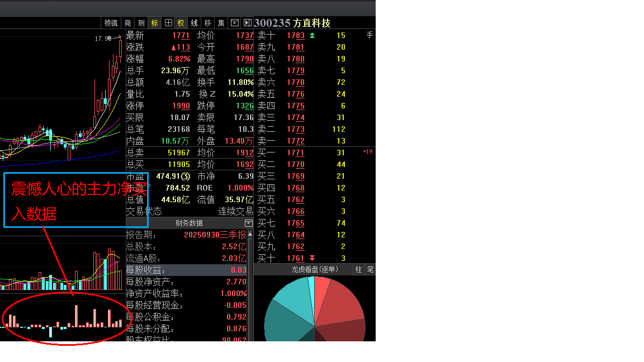Click the tallest red bar in net-buy indicator
This screenshot has width=644, height=362.
coord(77,316)
